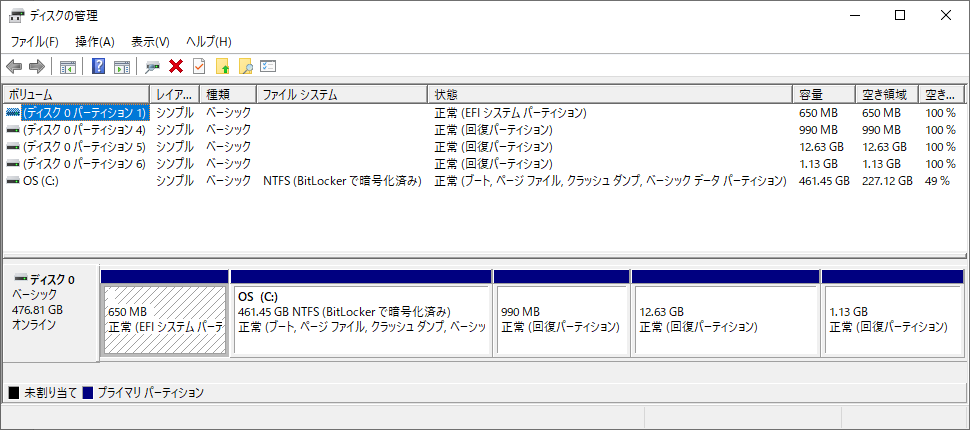Click the black 未割り当て legend swatch
The height and width of the screenshot is (430, 970).
tap(14, 392)
